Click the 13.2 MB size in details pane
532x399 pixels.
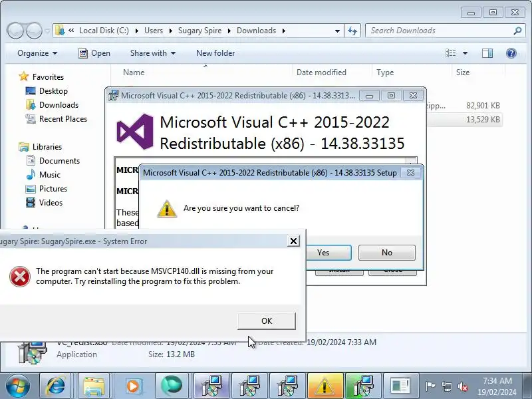point(180,354)
